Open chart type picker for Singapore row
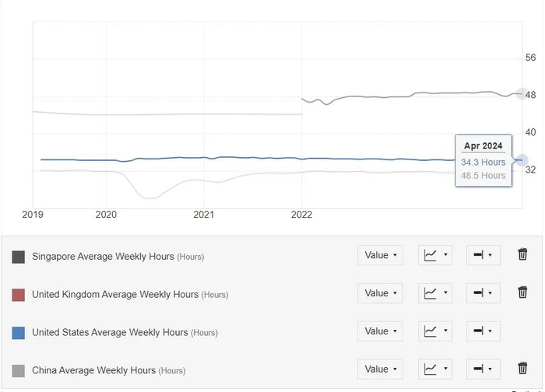This screenshot has width=545, height=392. pos(435,255)
